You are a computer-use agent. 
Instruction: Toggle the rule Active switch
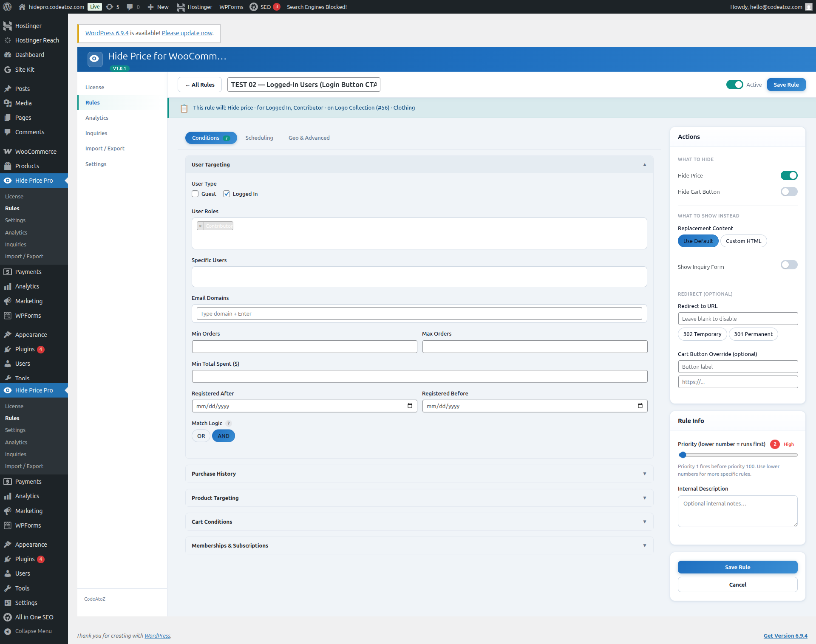click(734, 85)
